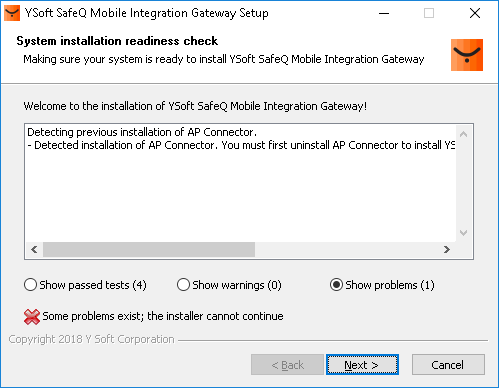Click the Next > button
The height and width of the screenshot is (388, 499).
[362, 365]
